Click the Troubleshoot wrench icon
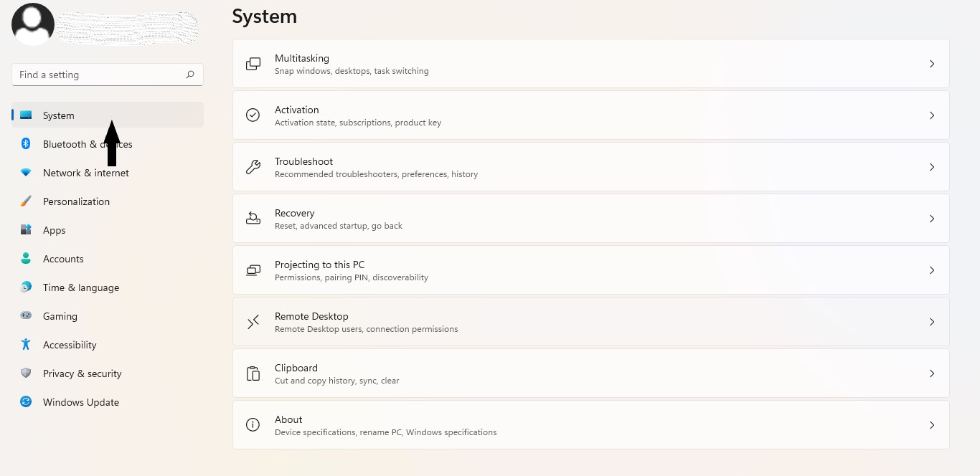The width and height of the screenshot is (980, 476). [x=253, y=167]
